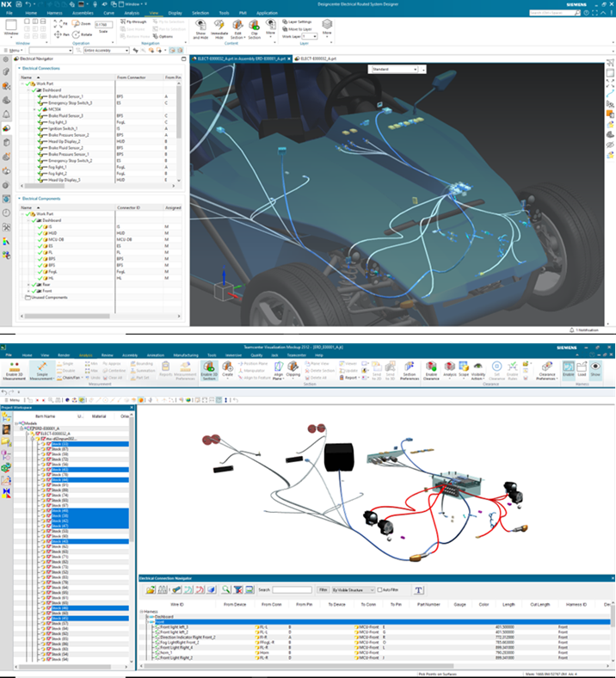Click the text 'T' icon in Connection Navigator
The width and height of the screenshot is (616, 678).
click(x=418, y=589)
